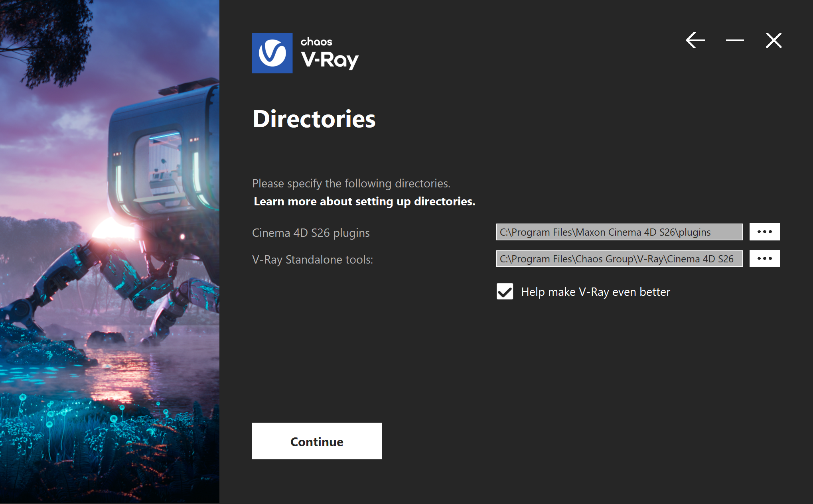Close the V-Ray installer window
Screen dimensions: 813x504
[x=774, y=40]
